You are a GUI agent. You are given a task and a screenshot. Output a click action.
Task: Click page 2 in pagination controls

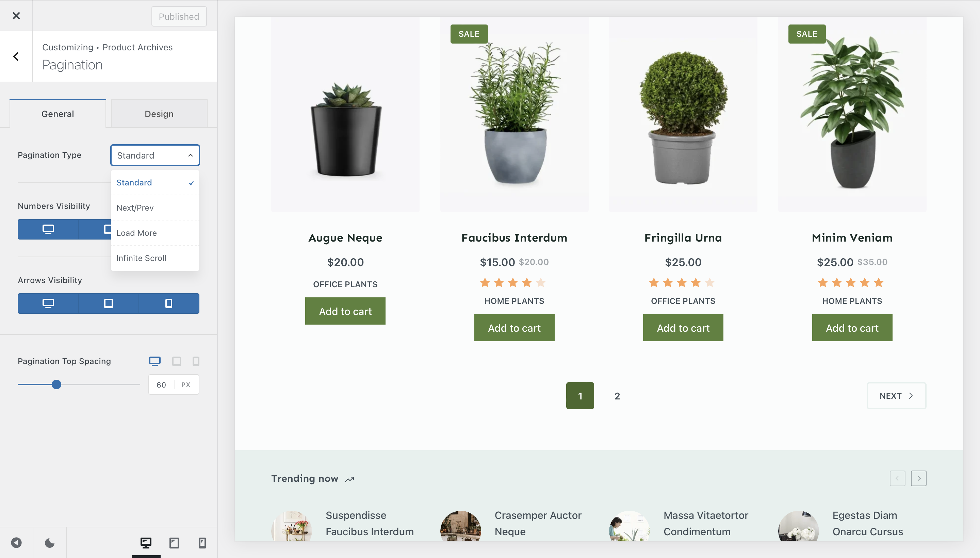pos(617,396)
